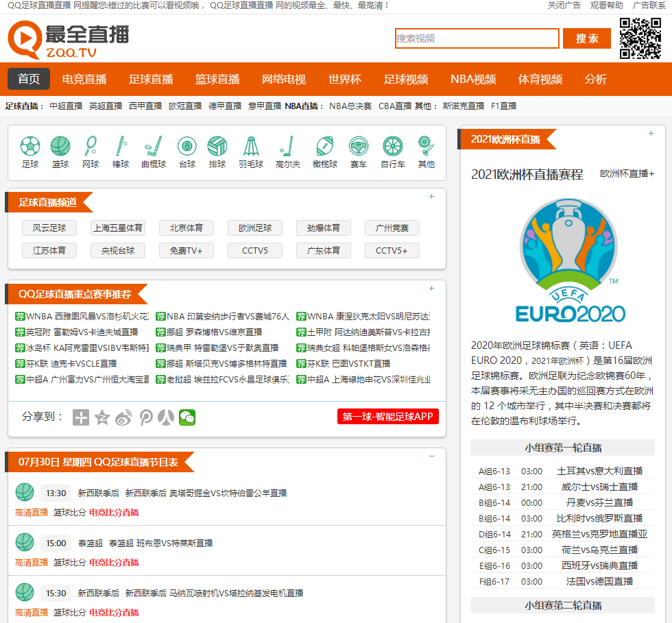
Task: Open 电竞比分直播 link under 15:00 match
Action: pyautogui.click(x=114, y=563)
